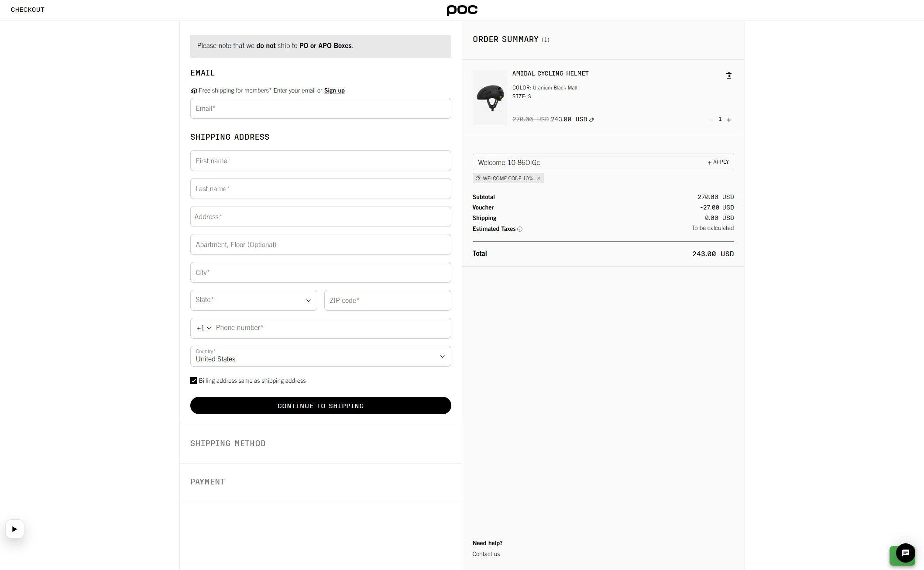Click the Amidal helmet product thumbnail
The image size is (924, 570).
(490, 98)
